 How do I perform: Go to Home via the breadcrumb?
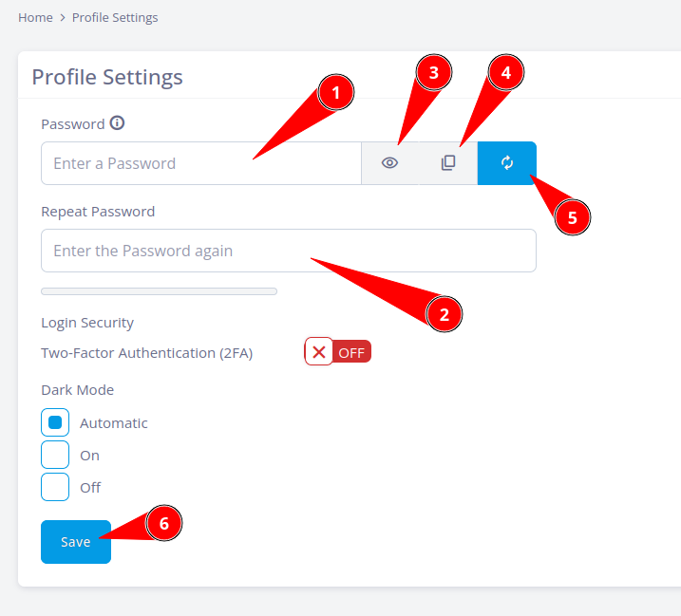[35, 18]
